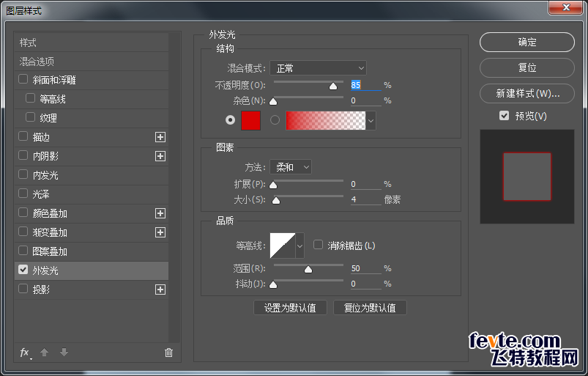Enable 投影 checkbox
This screenshot has height=376, width=588.
click(23, 289)
